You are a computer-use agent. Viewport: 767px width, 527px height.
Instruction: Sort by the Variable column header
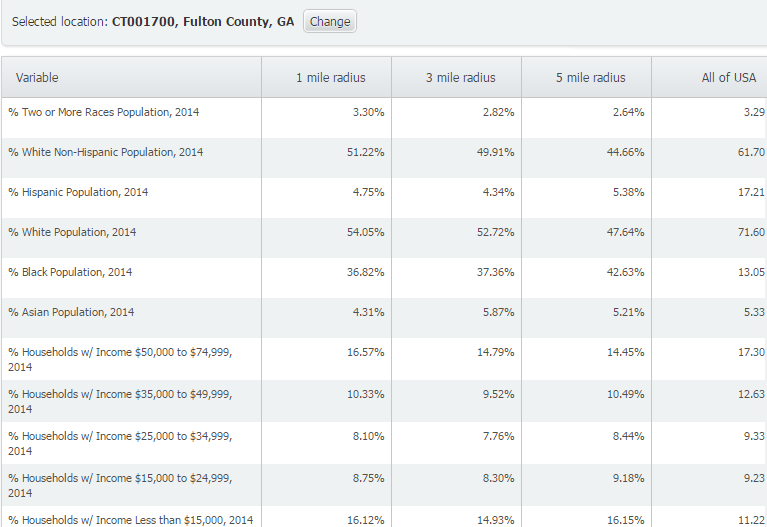click(37, 77)
